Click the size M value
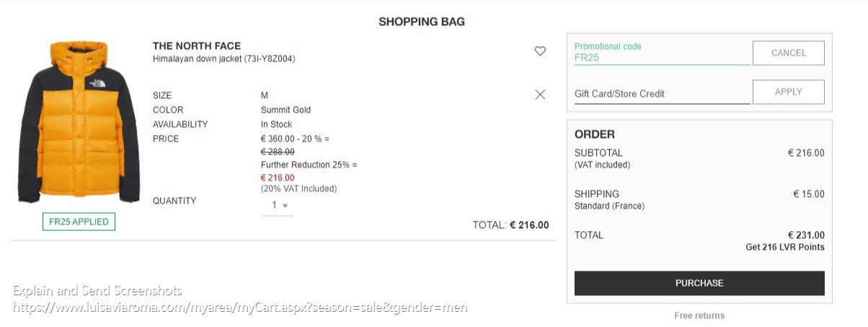868x327 pixels. (x=265, y=95)
